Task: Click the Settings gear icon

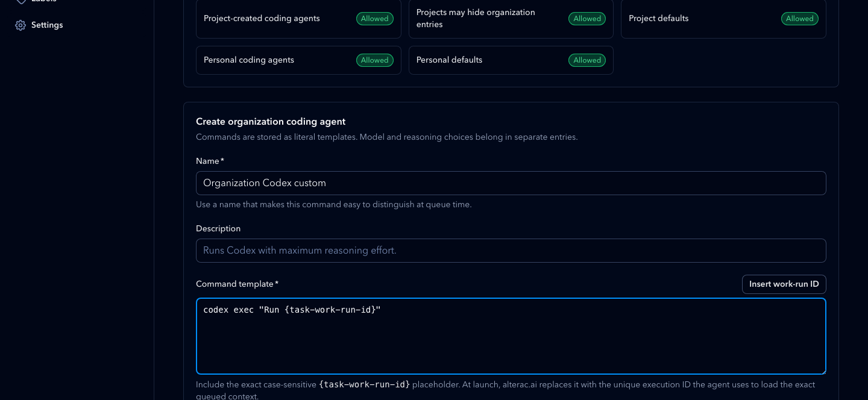Action: coord(20,25)
